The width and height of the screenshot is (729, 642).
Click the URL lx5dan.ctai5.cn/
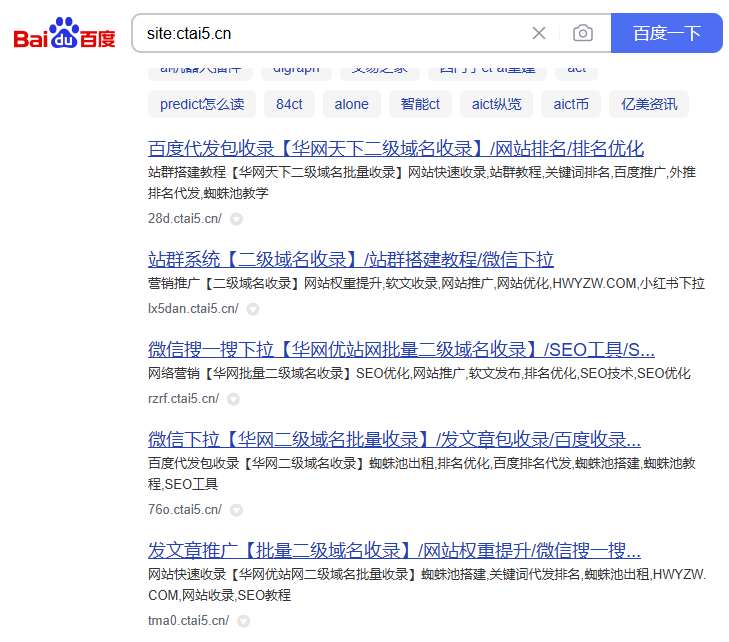point(193,309)
